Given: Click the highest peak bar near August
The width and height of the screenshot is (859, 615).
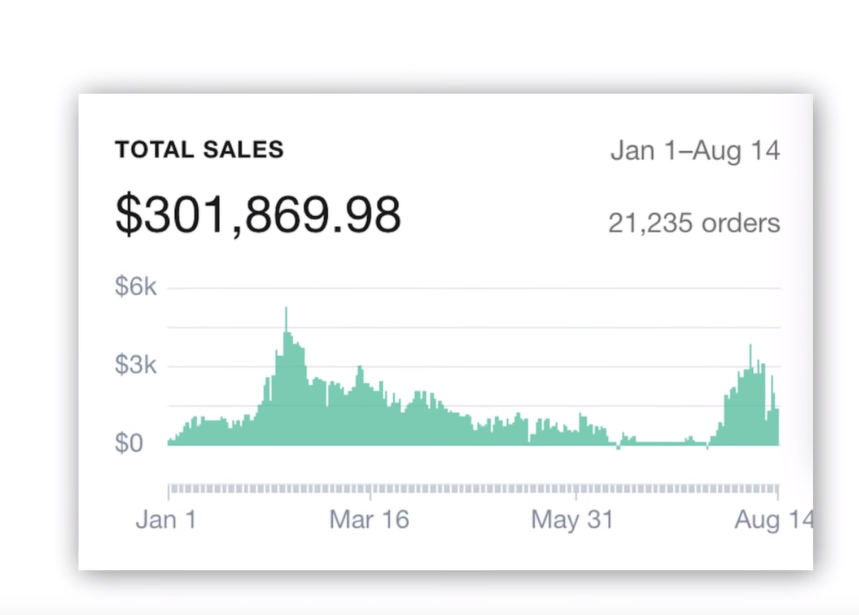Looking at the screenshot, I should tap(750, 350).
